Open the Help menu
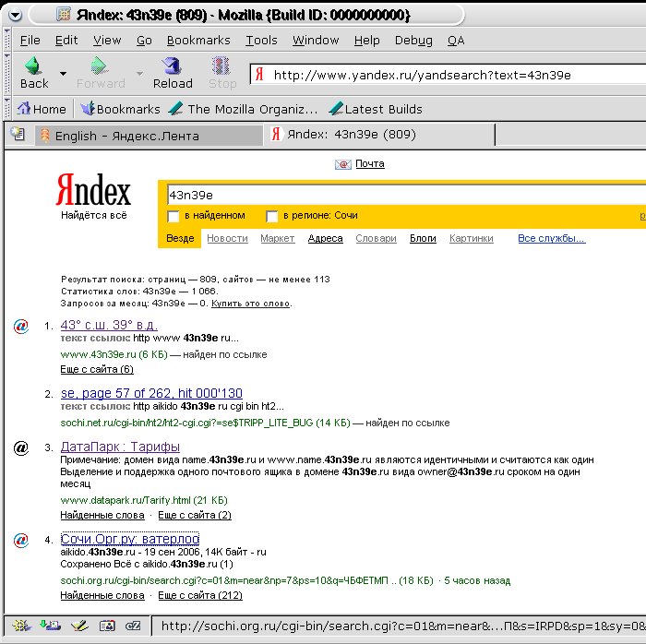This screenshot has height=644, width=646. click(366, 41)
